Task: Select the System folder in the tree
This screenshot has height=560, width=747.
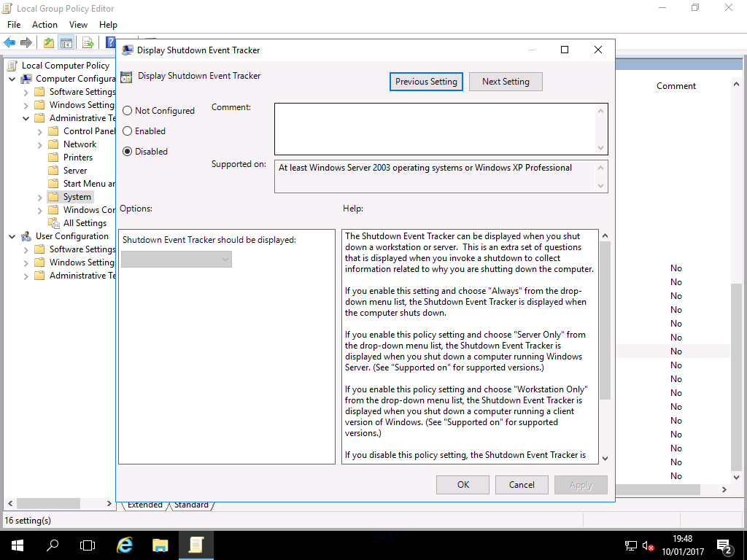Action: click(71, 197)
